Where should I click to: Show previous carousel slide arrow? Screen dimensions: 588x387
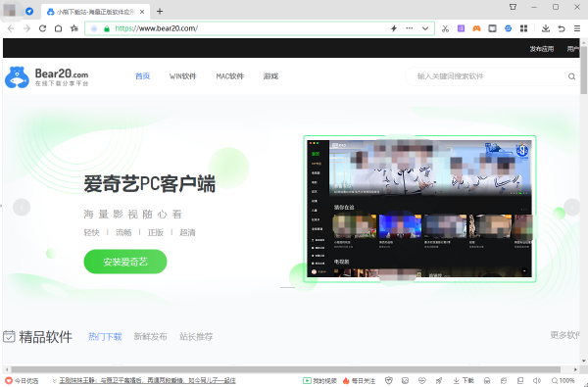tap(22, 207)
